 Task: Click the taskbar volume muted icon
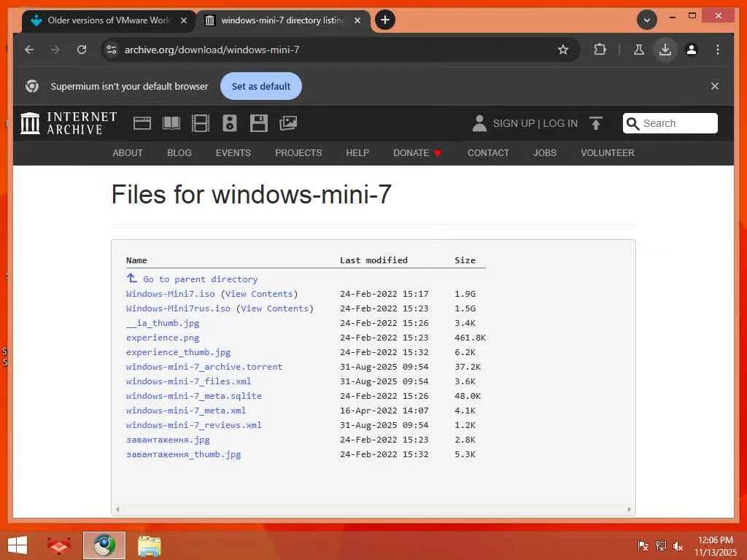click(x=678, y=545)
